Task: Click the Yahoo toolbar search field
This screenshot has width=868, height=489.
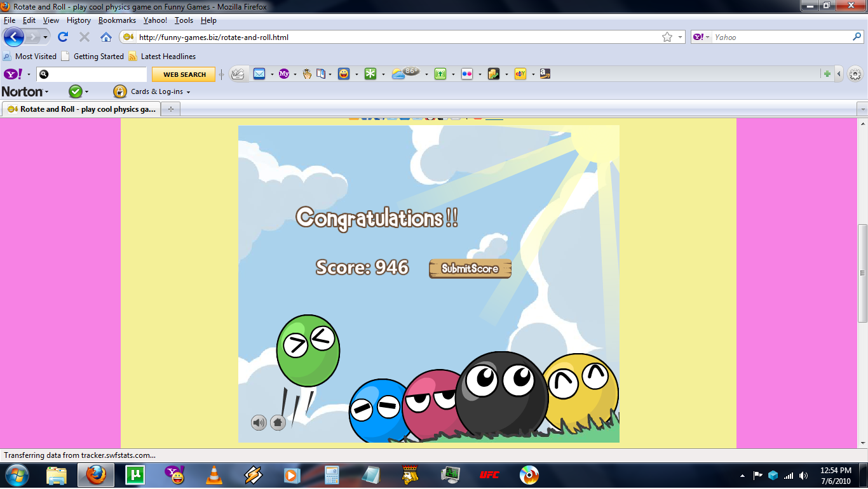Action: 92,74
